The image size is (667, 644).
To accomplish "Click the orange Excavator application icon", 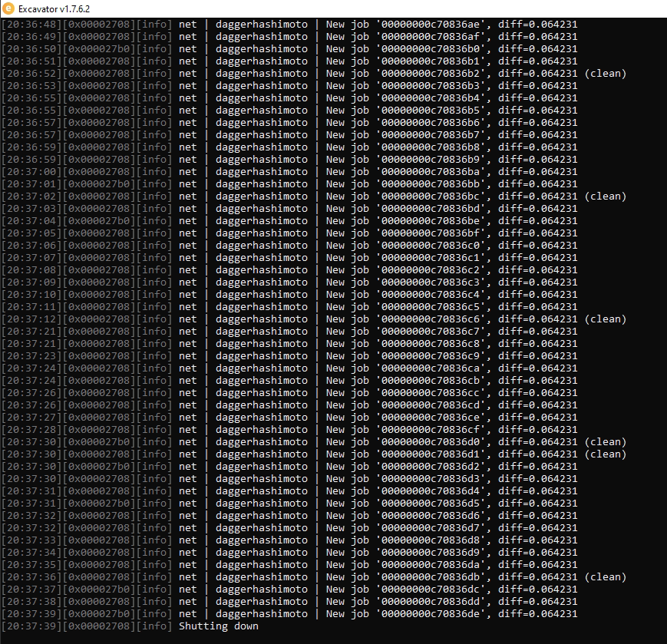I will pos(8,8).
